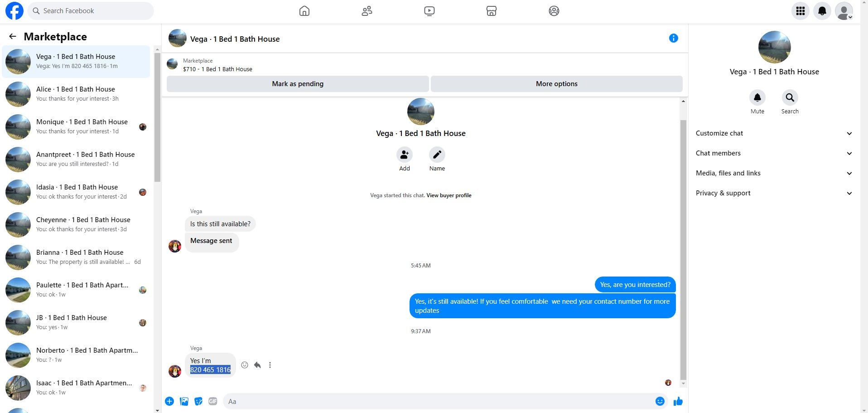Open Brianna 1 Bed 1 Bath House conversation
Screen dimensions: 868x413
pyautogui.click(x=76, y=257)
